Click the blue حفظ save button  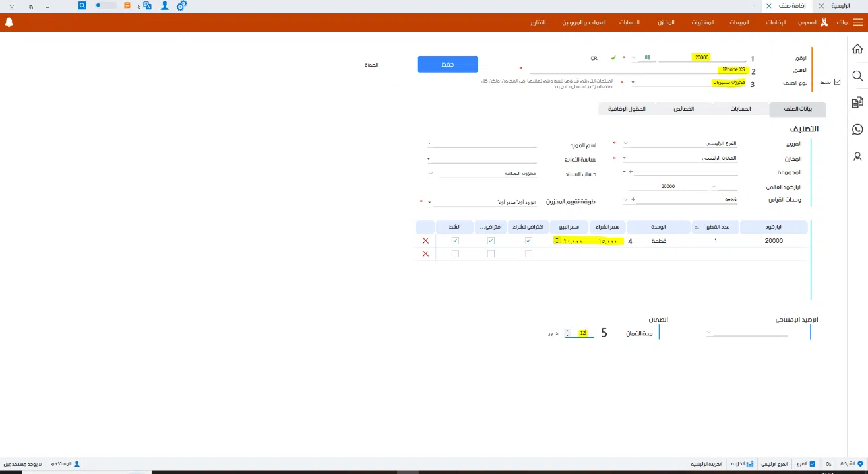click(447, 64)
